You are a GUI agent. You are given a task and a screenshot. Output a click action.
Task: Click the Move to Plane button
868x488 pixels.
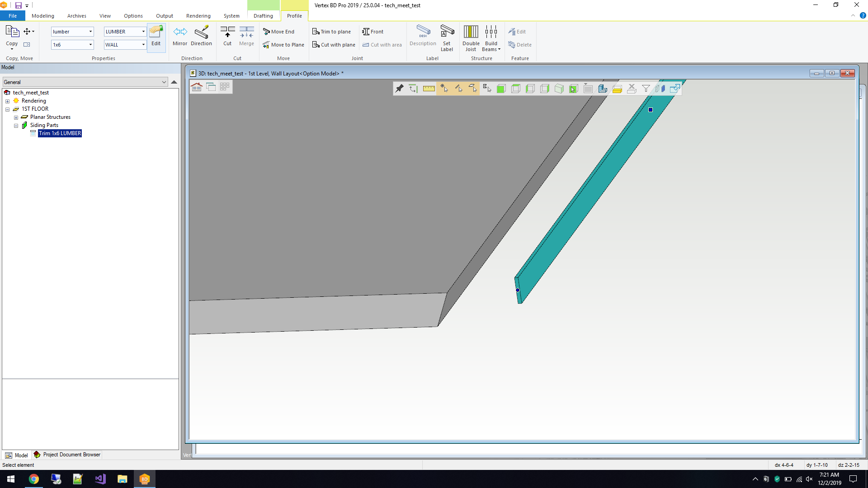(x=283, y=45)
